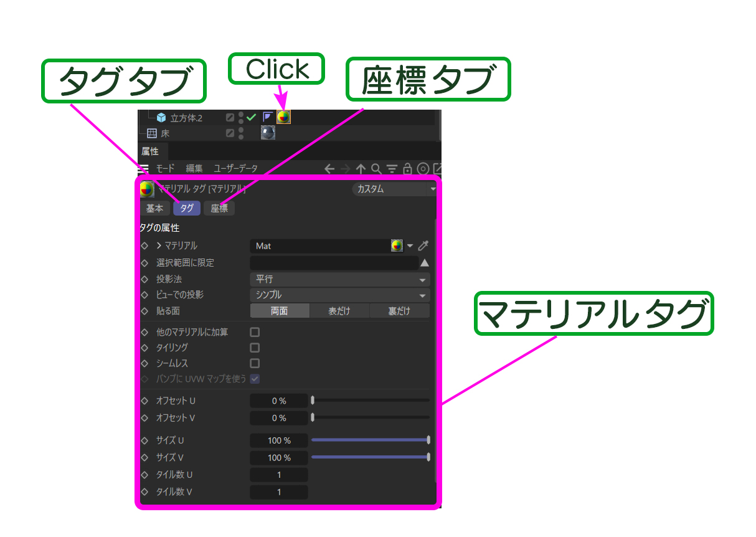Screen dimensions: 756x537
Task: Switch to the 座標 tab
Action: tap(219, 209)
